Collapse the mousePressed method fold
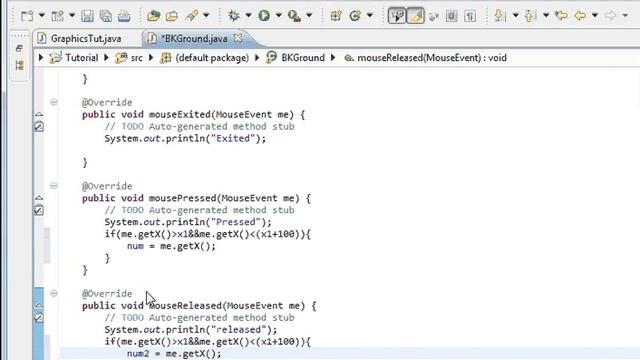The height and width of the screenshot is (360, 640). tap(54, 186)
